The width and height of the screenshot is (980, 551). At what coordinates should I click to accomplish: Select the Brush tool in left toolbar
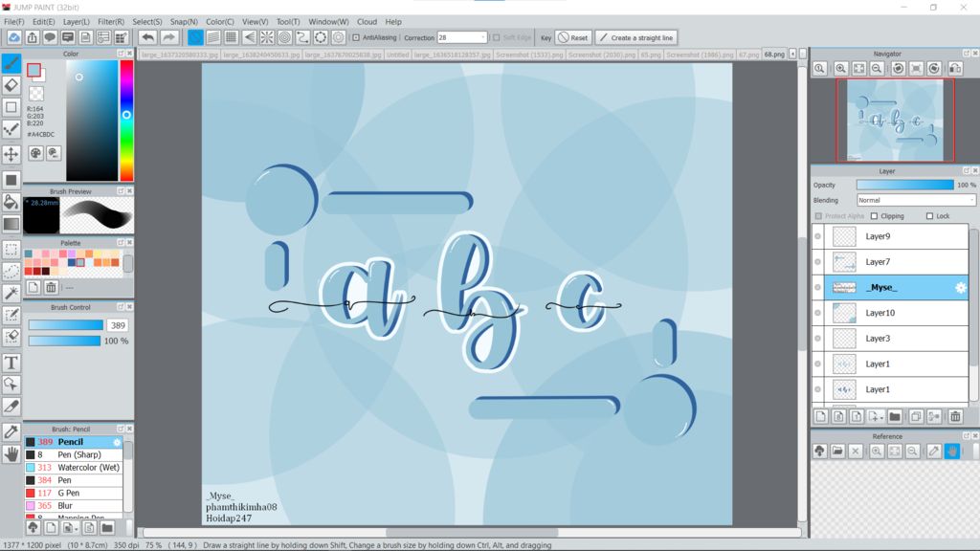tap(11, 62)
